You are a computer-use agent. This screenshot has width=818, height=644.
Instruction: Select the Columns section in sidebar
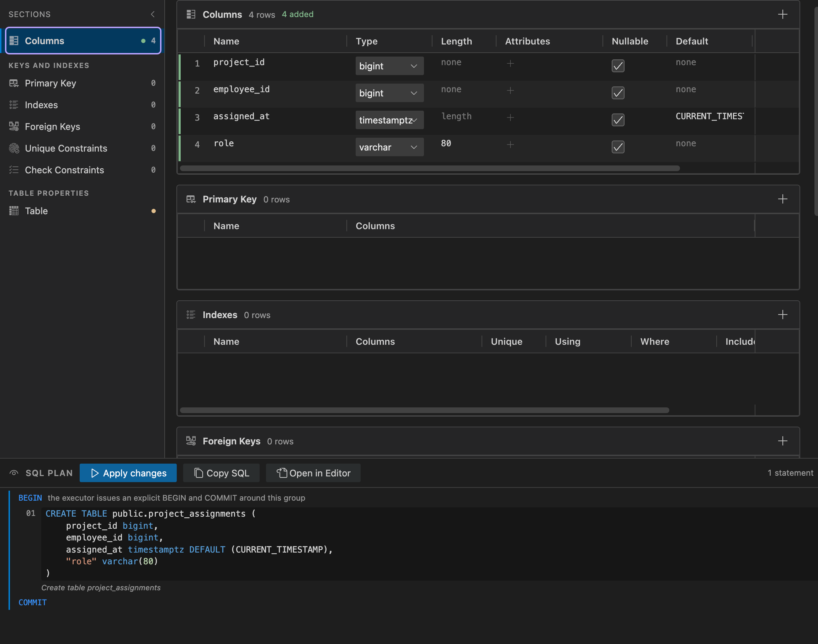click(83, 41)
